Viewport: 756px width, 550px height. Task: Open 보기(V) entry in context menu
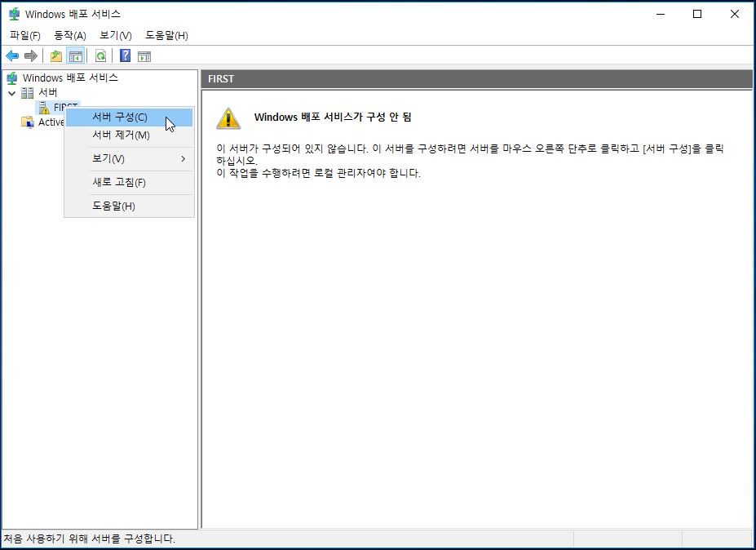tap(129, 159)
